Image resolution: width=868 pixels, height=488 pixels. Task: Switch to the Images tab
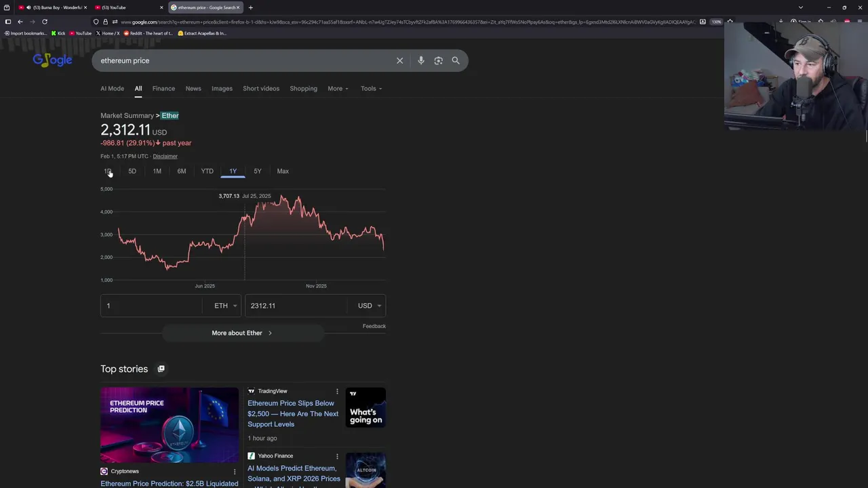point(222,88)
